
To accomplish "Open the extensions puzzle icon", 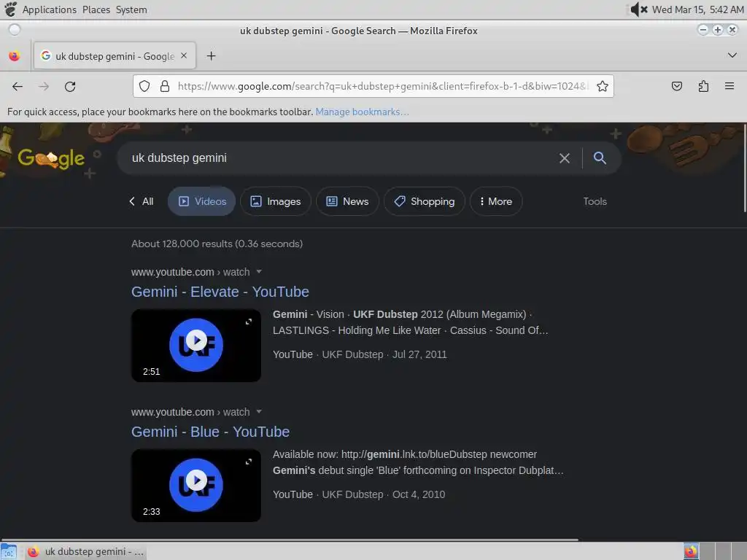I will pos(703,86).
